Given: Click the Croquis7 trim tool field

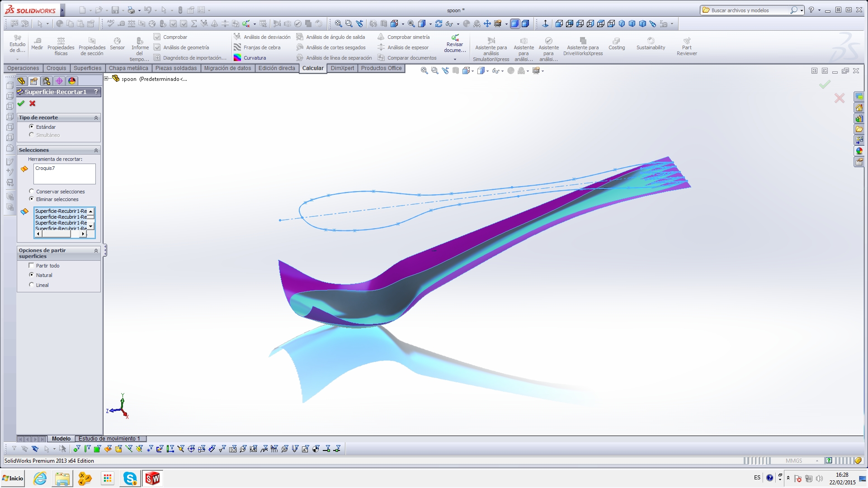Looking at the screenshot, I should coord(64,174).
